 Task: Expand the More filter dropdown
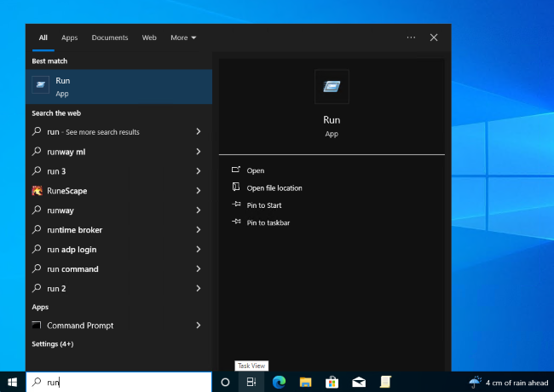coord(183,37)
